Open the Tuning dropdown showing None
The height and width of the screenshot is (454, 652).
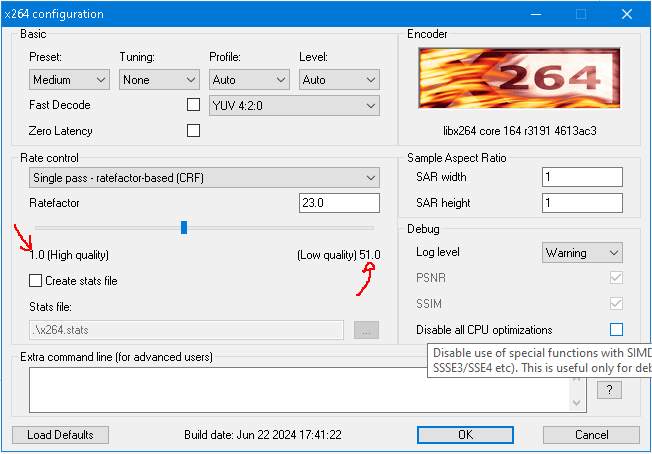(x=159, y=79)
